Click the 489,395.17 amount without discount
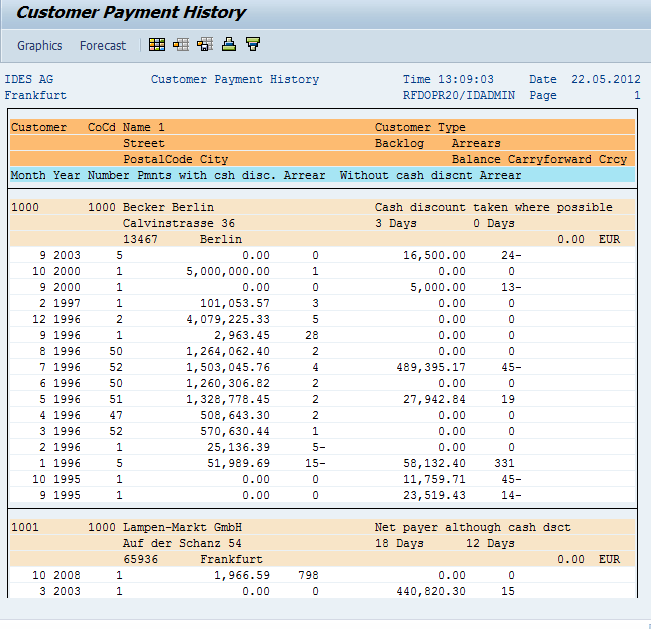The image size is (651, 629). [427, 368]
